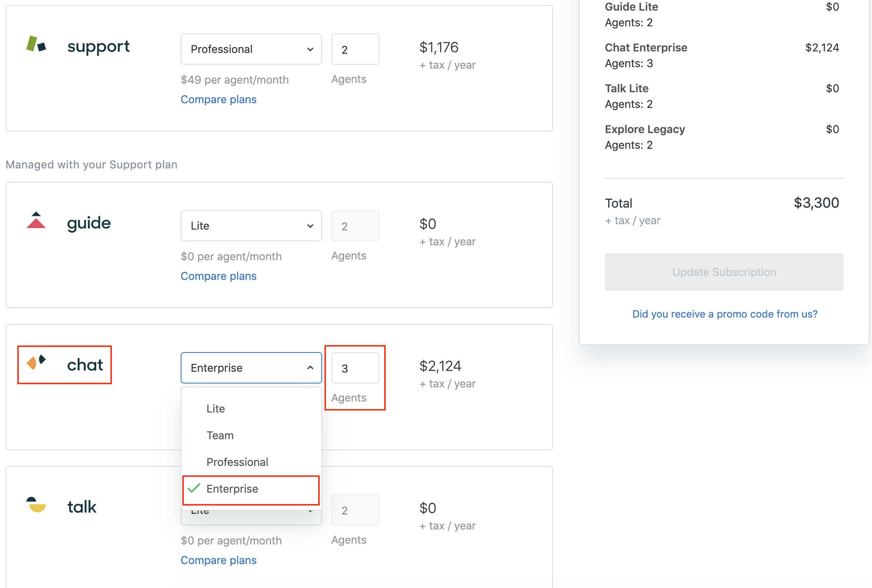The width and height of the screenshot is (872, 588).
Task: Click the Support agents number field
Action: point(355,49)
